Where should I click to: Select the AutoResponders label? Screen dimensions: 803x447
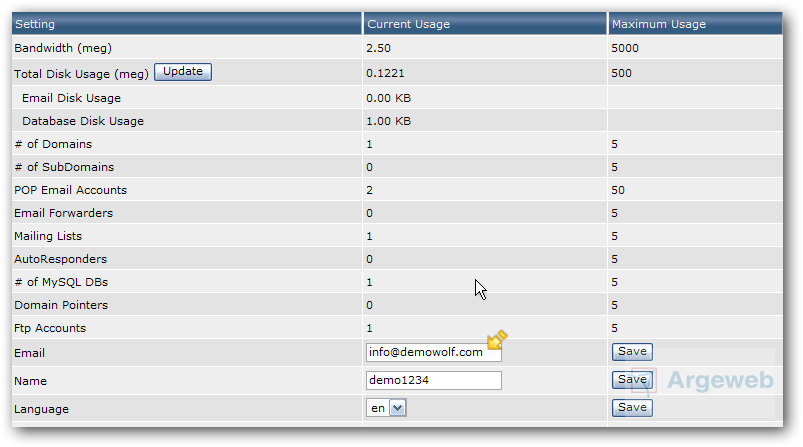point(60,259)
